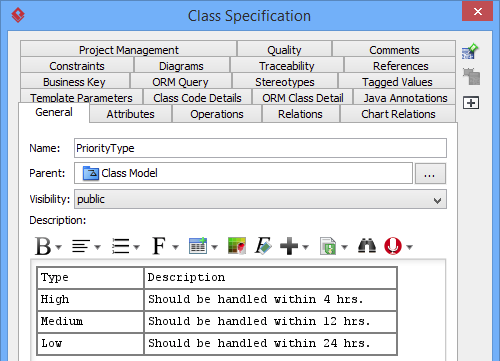Select the General tab

[x=54, y=112]
